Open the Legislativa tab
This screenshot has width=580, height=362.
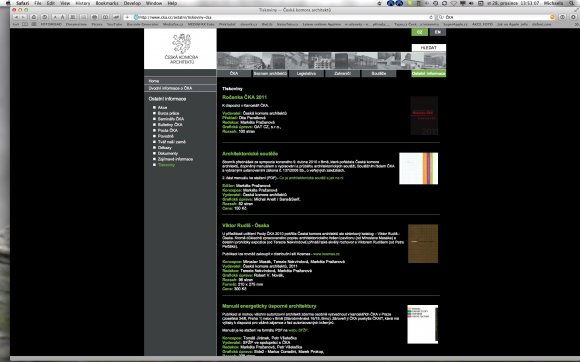pos(306,74)
